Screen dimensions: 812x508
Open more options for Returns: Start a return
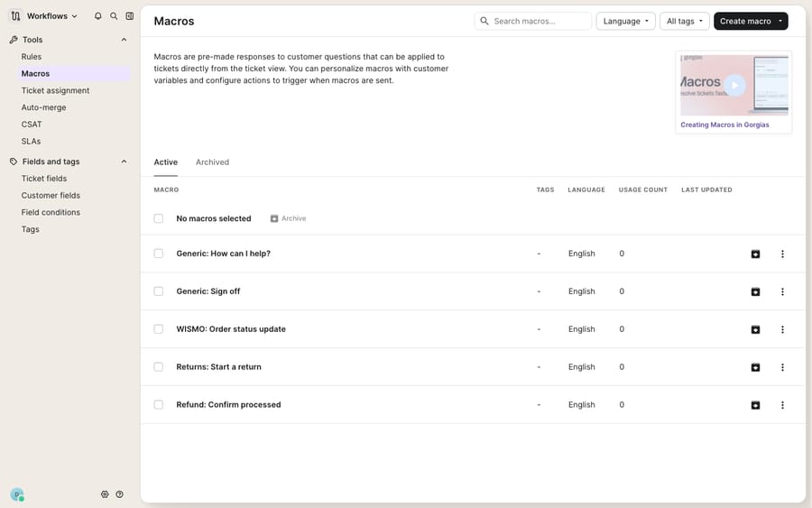coord(782,367)
